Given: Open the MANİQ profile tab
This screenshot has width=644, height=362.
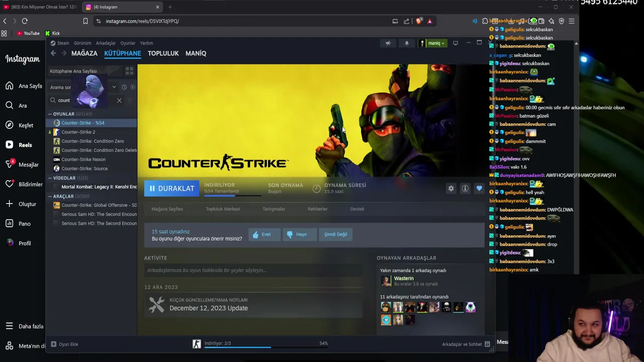Looking at the screenshot, I should click(196, 53).
